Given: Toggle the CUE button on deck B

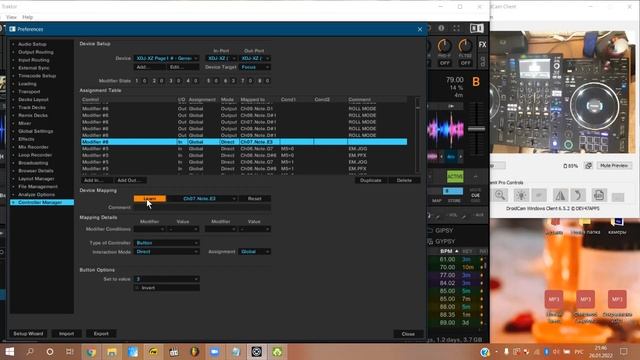Looking at the screenshot, I should tap(476, 196).
